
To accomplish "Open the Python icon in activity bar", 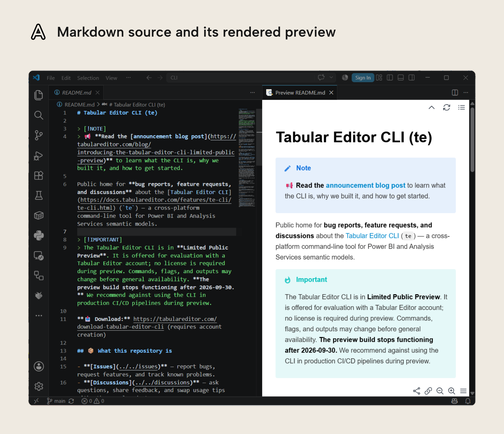I will 39,235.
